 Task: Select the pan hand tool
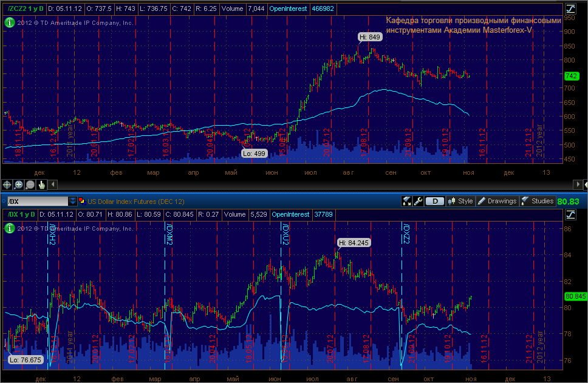(41, 185)
